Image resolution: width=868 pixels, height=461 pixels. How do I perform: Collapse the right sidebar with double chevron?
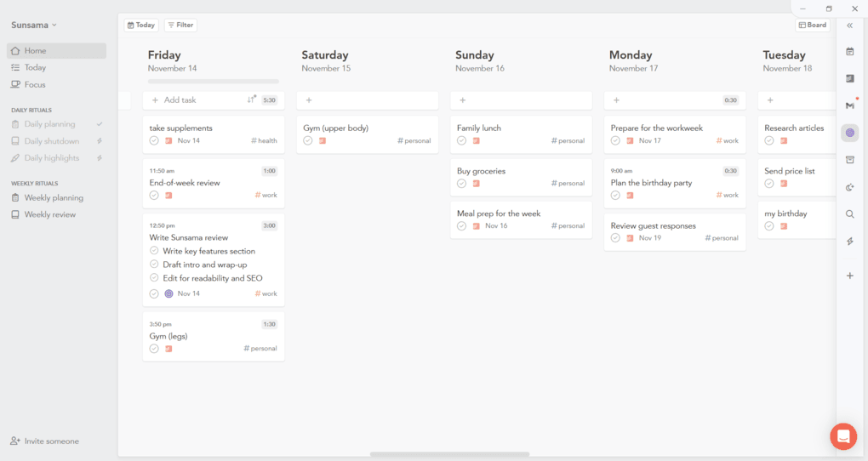(849, 26)
